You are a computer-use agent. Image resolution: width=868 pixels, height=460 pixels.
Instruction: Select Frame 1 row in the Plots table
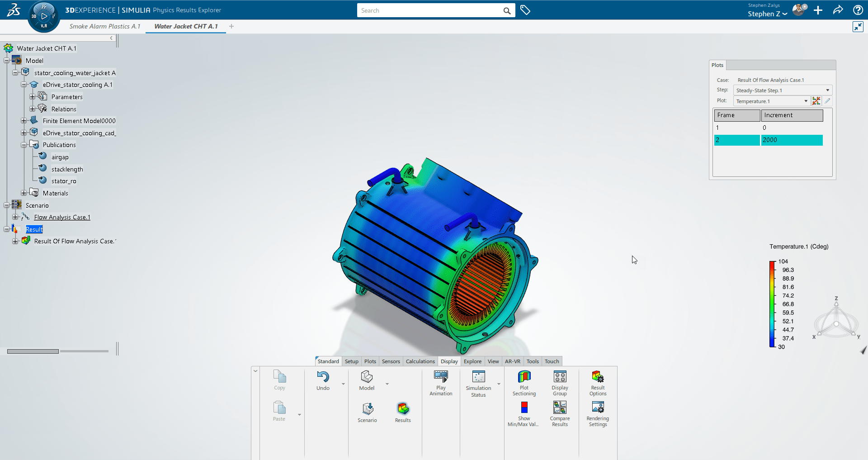[x=737, y=128]
